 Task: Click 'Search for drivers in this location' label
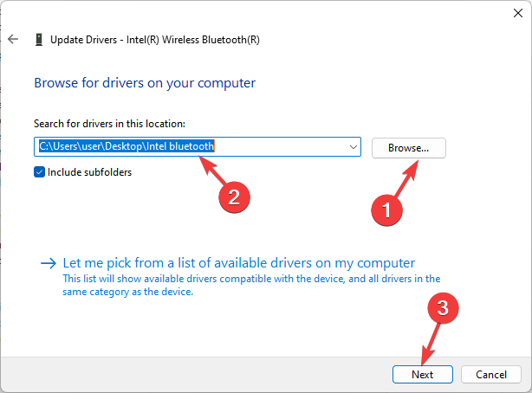click(109, 124)
